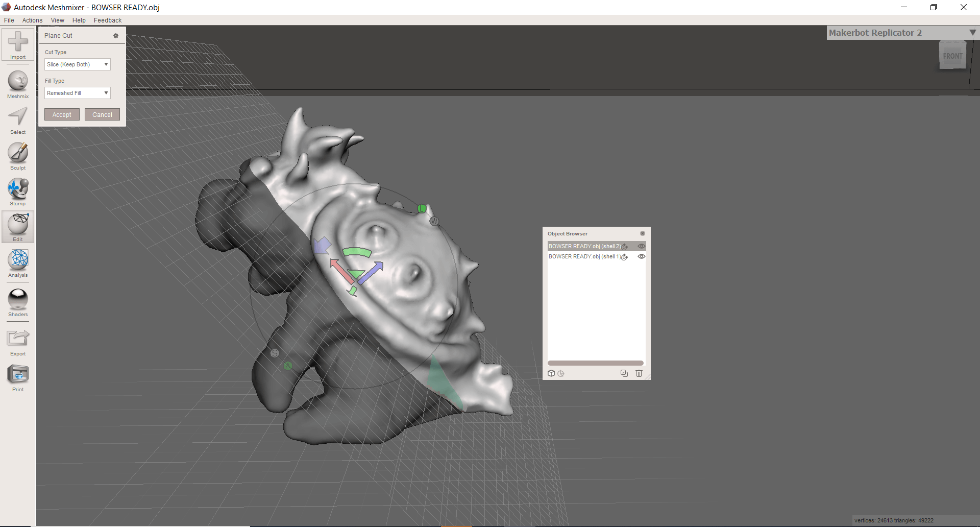Hide BOWSER READY.obj shell 1 via eye

[642, 256]
